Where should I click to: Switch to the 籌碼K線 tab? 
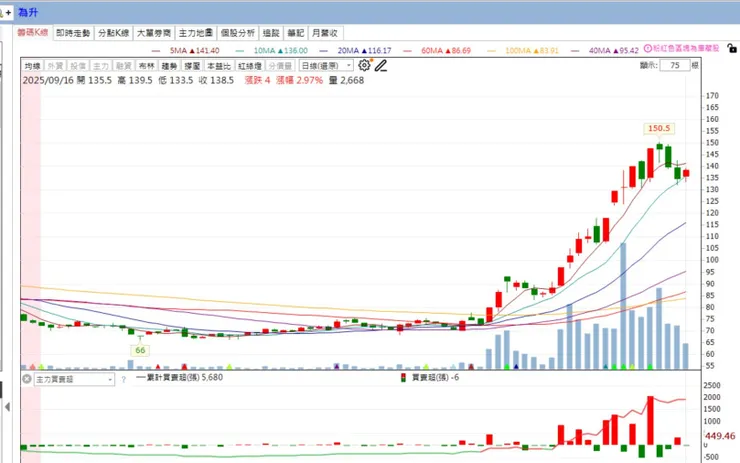33,33
